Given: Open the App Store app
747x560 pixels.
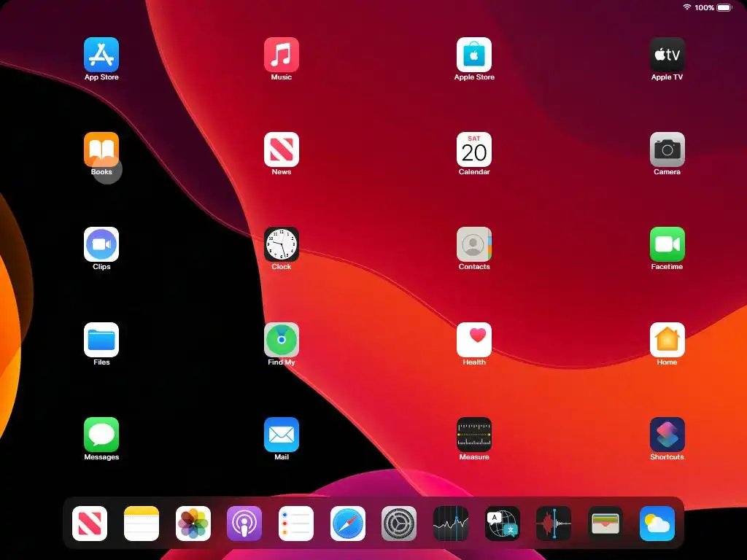Looking at the screenshot, I should [101, 55].
